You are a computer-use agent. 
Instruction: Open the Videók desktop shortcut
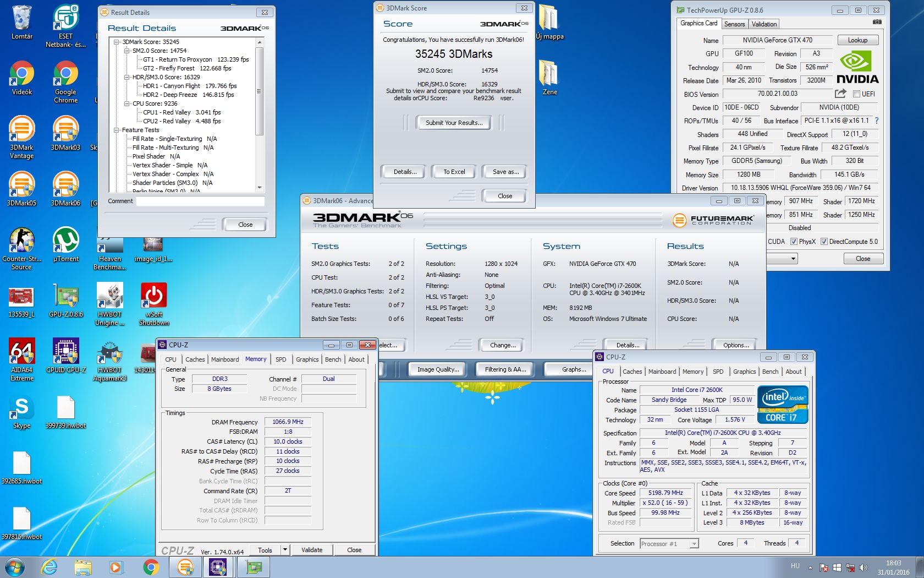click(x=22, y=78)
